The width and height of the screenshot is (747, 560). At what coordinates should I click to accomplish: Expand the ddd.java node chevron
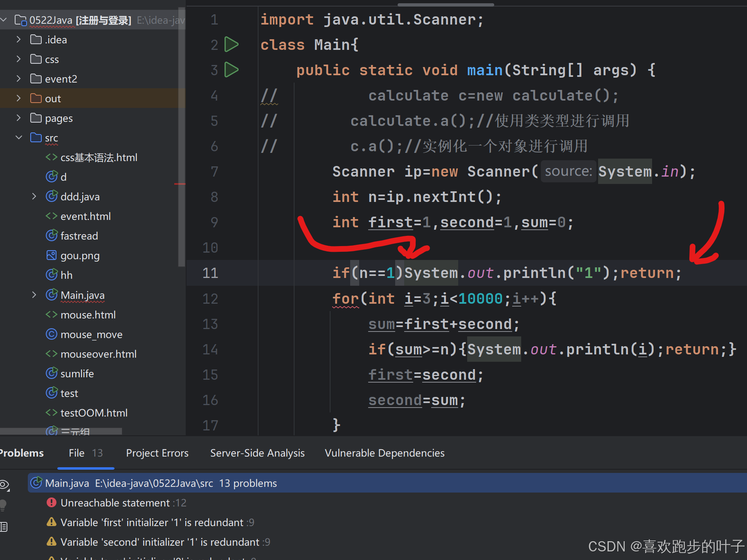click(34, 196)
